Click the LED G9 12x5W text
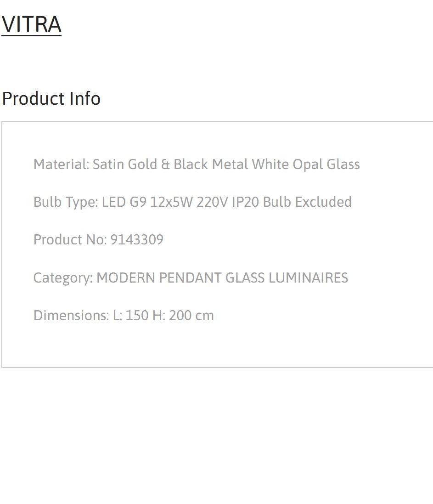The image size is (433, 504). (x=147, y=202)
